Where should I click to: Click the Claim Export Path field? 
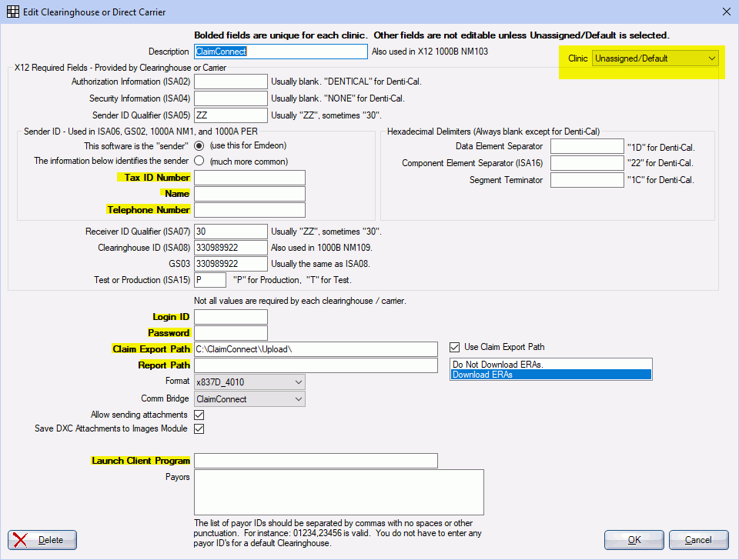tap(316, 349)
